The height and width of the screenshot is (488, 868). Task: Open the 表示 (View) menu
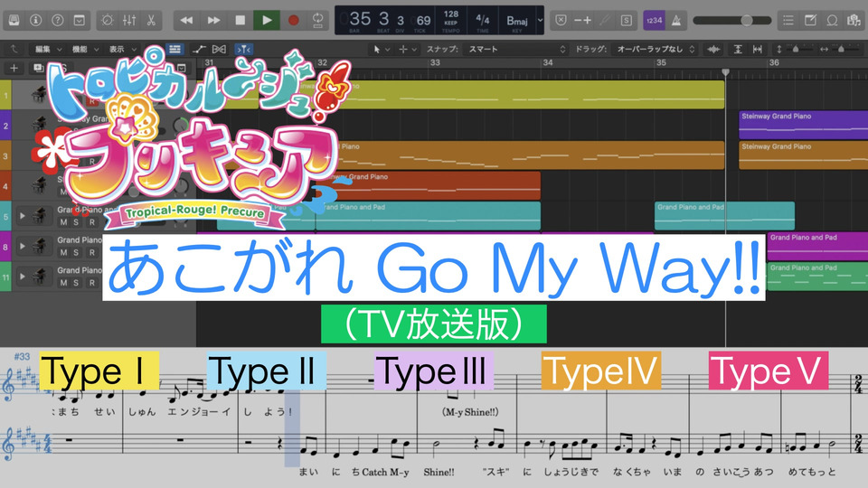tap(122, 49)
